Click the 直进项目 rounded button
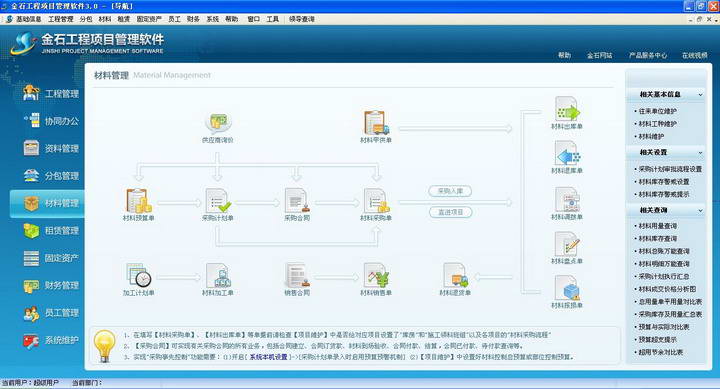The width and height of the screenshot is (720, 389). (x=450, y=212)
